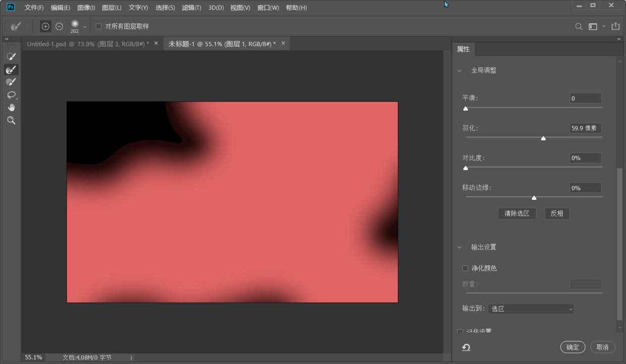Enable 对所有图层取样 checkbox
Image resolution: width=626 pixels, height=364 pixels.
(99, 26)
